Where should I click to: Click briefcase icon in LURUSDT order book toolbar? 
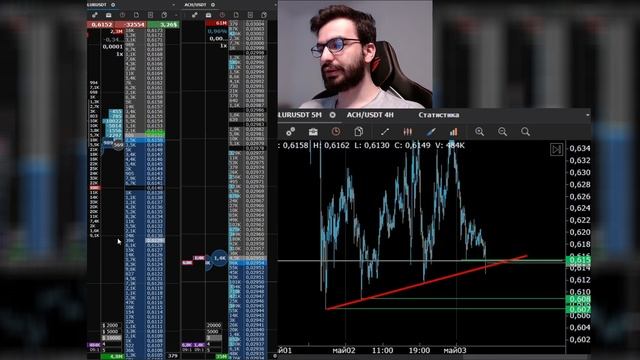[x=109, y=15]
